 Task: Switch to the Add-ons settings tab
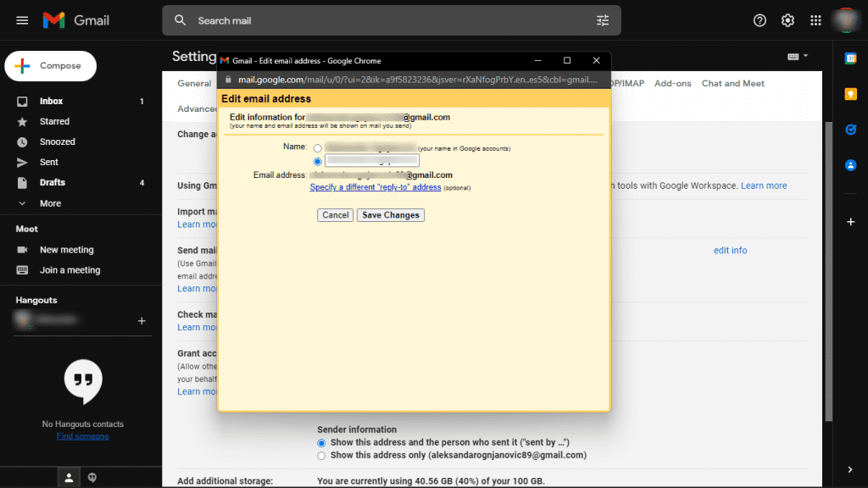[x=672, y=84]
